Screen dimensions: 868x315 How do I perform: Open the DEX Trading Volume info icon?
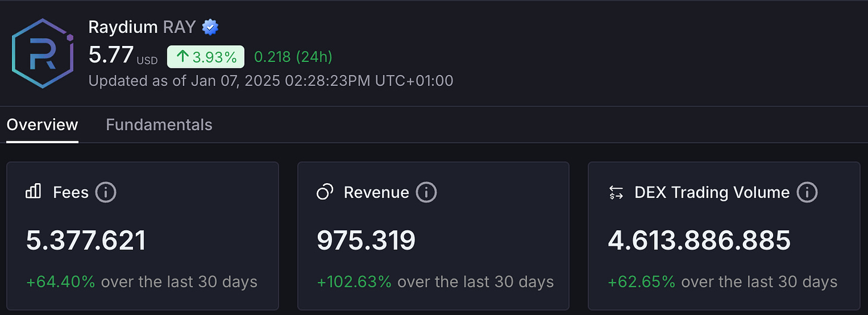(x=807, y=192)
